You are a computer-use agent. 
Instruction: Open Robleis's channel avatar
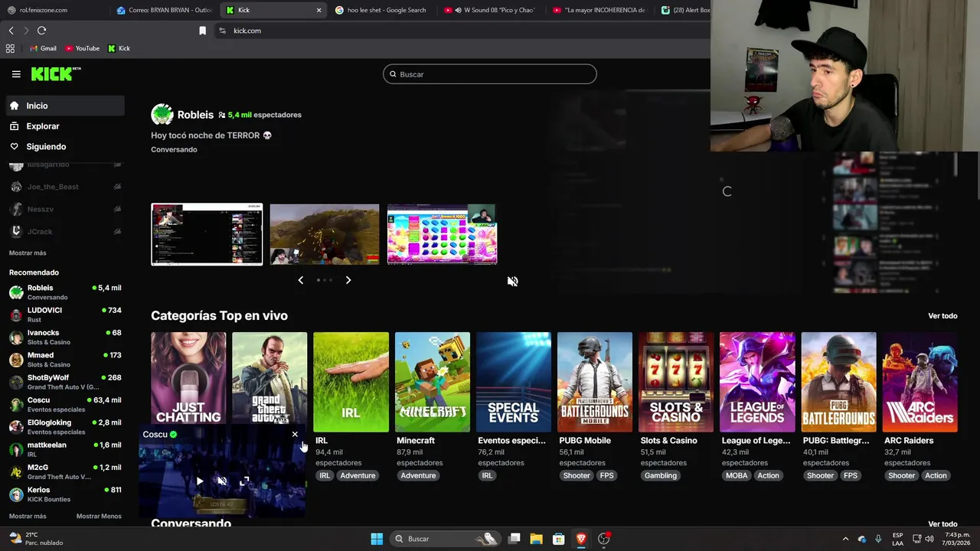[162, 115]
